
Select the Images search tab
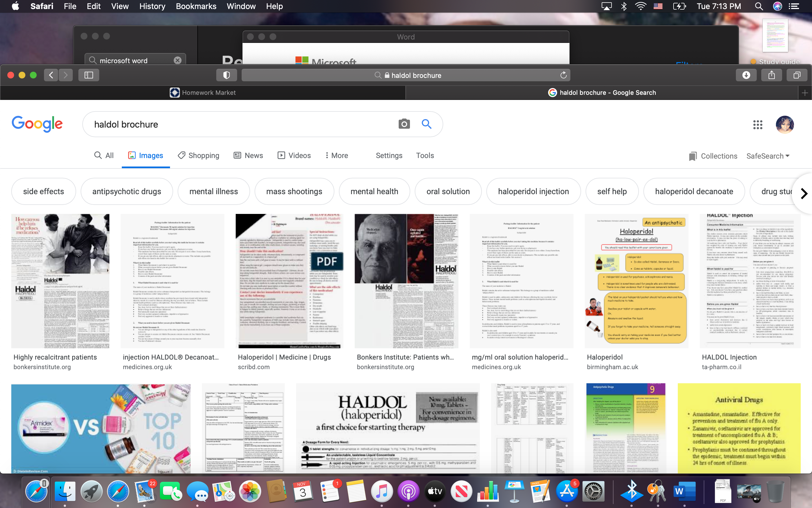click(x=145, y=156)
